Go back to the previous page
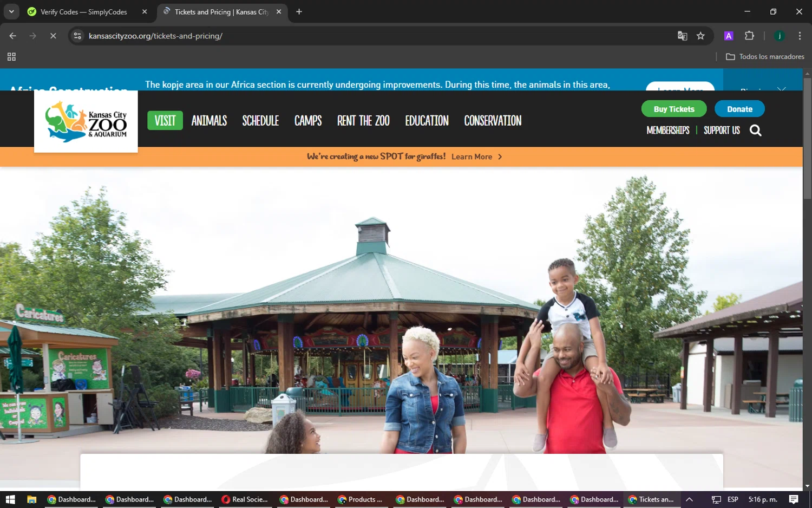812x508 pixels. (x=12, y=36)
